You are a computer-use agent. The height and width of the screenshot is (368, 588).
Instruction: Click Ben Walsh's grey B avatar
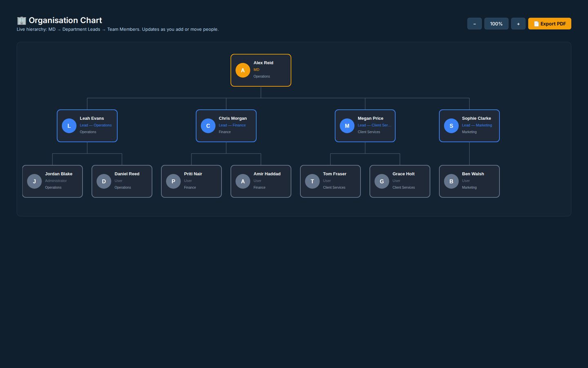click(x=451, y=182)
